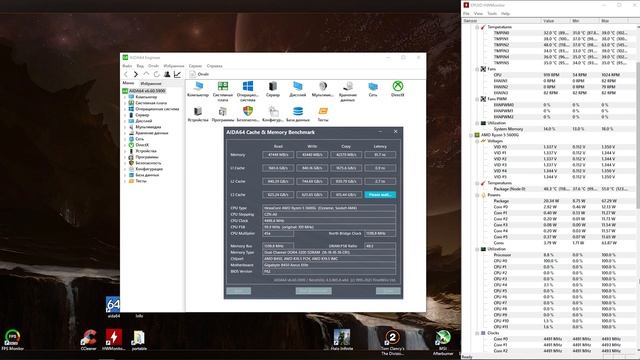Viewport: 640px width, 360px height.
Task: Open the Справка menu in AIDA64
Action: pyautogui.click(x=214, y=66)
